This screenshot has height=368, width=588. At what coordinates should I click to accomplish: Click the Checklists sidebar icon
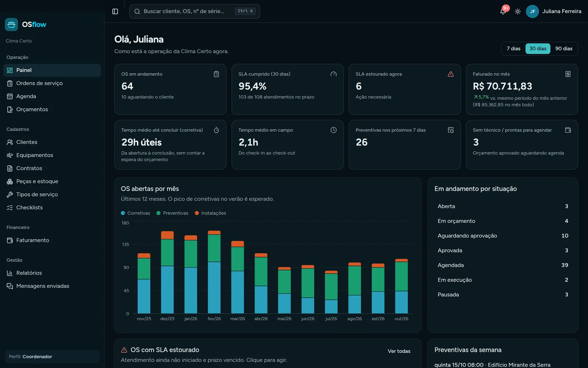pyautogui.click(x=10, y=208)
